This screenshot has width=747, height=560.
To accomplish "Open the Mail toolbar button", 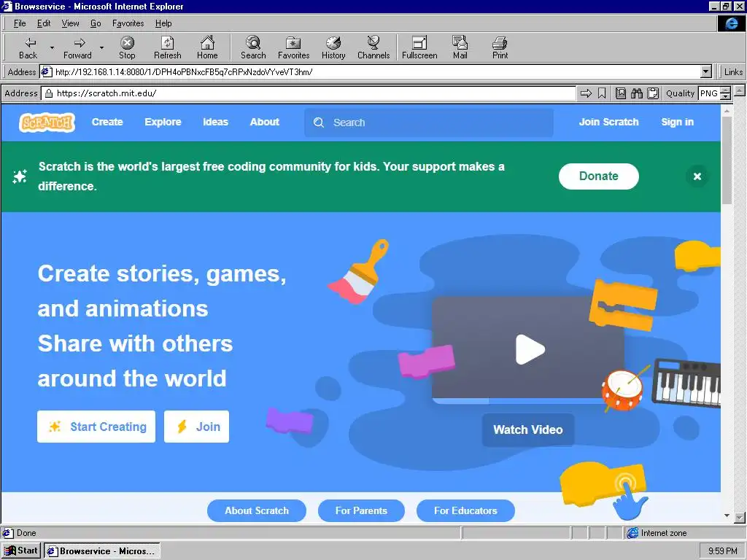I will (x=460, y=48).
